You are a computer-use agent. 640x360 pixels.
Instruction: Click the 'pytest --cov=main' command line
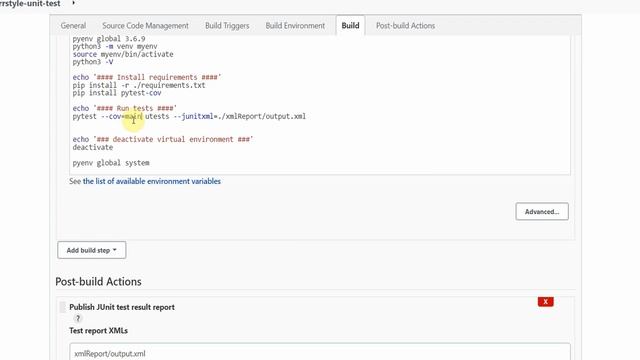(x=189, y=116)
